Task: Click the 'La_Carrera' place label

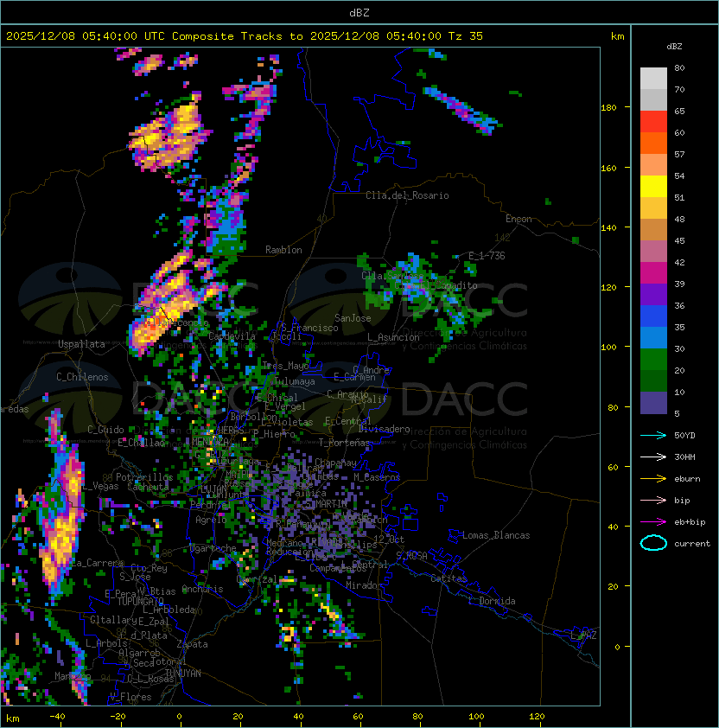Action: [98, 563]
